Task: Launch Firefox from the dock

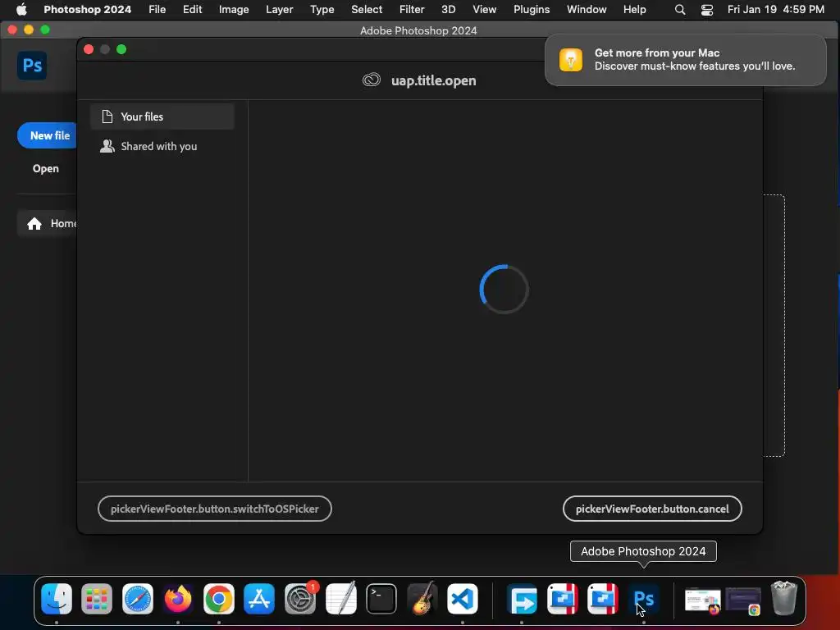Action: pyautogui.click(x=178, y=598)
